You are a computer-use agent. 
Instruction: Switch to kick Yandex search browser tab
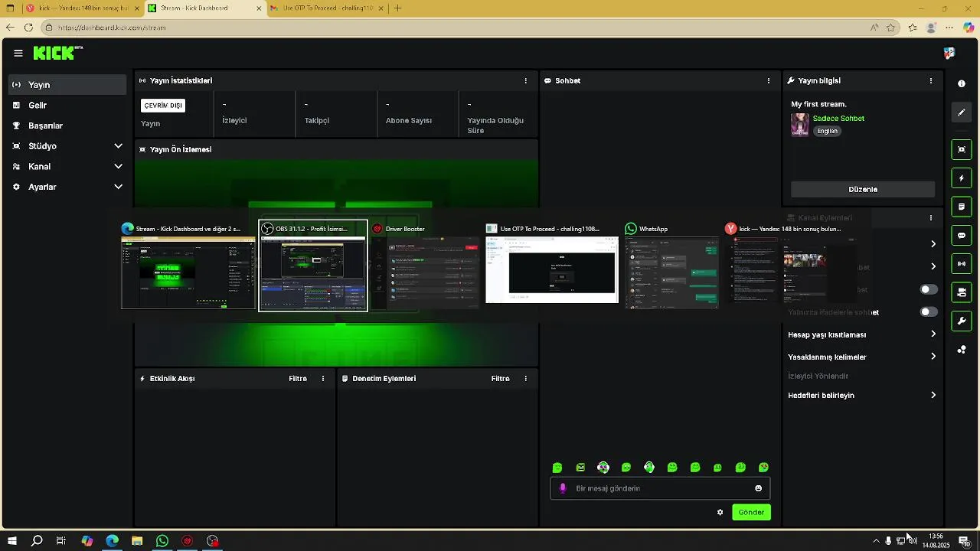81,8
